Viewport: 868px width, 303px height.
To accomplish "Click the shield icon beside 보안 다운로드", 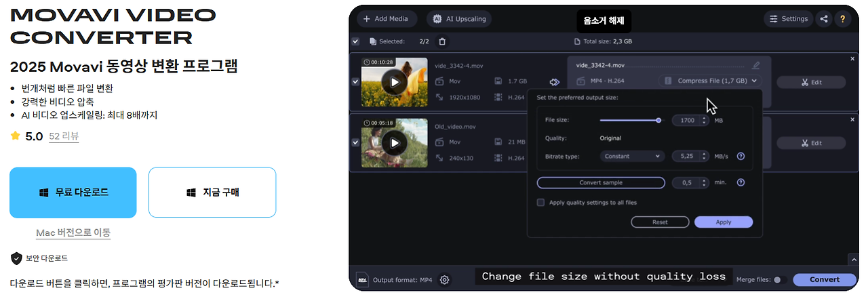I will (16, 258).
